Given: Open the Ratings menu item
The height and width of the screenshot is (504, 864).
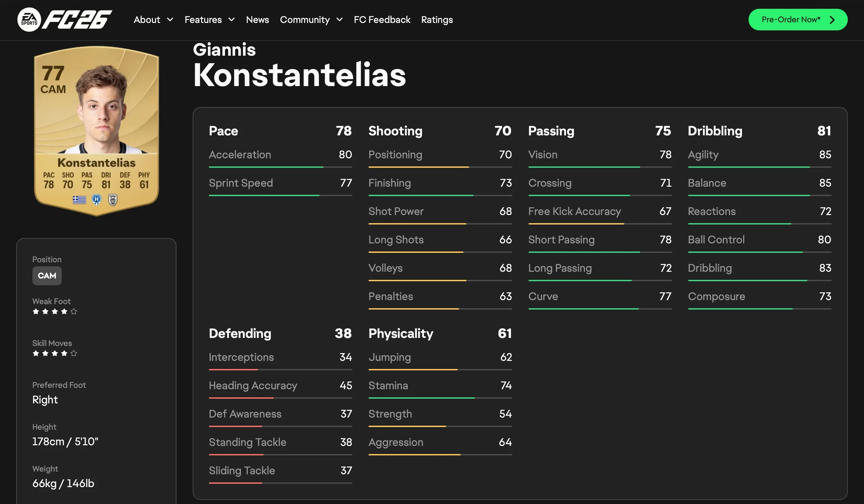Looking at the screenshot, I should [x=437, y=20].
